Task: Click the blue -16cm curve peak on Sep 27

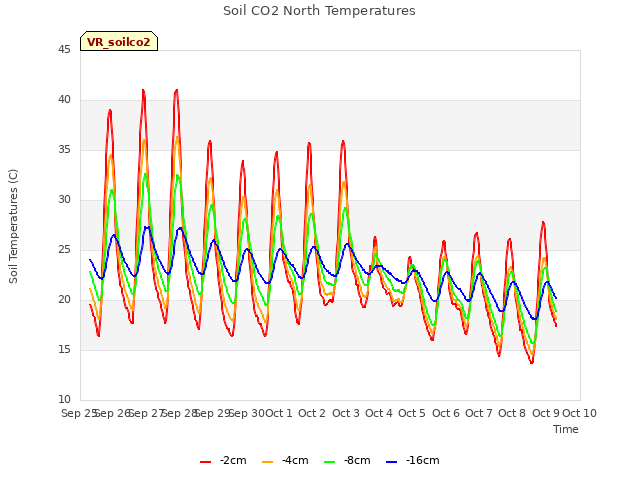Action: click(147, 227)
